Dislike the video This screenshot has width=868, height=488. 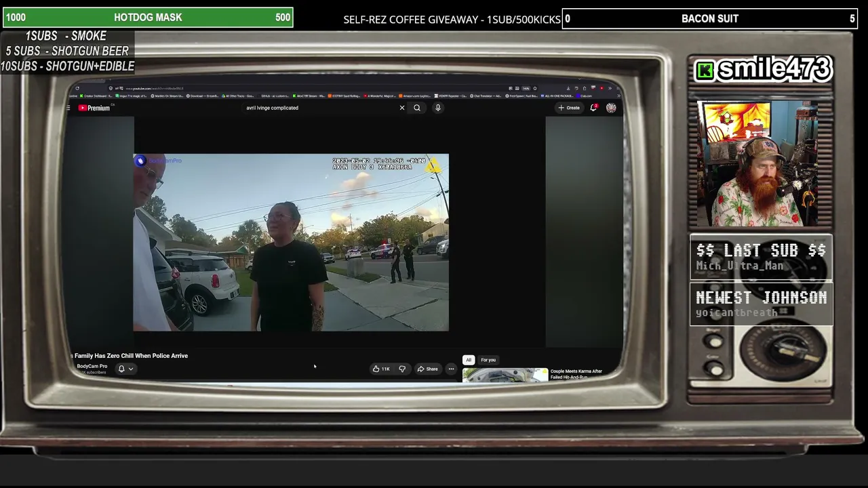pos(402,369)
